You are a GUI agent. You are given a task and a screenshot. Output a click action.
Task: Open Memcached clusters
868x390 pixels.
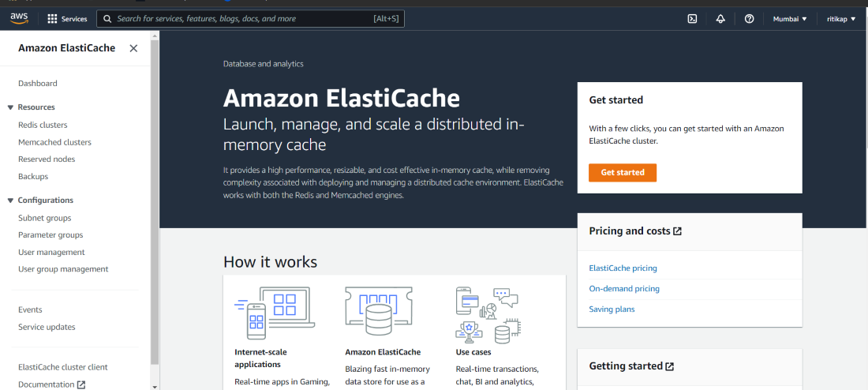point(54,142)
